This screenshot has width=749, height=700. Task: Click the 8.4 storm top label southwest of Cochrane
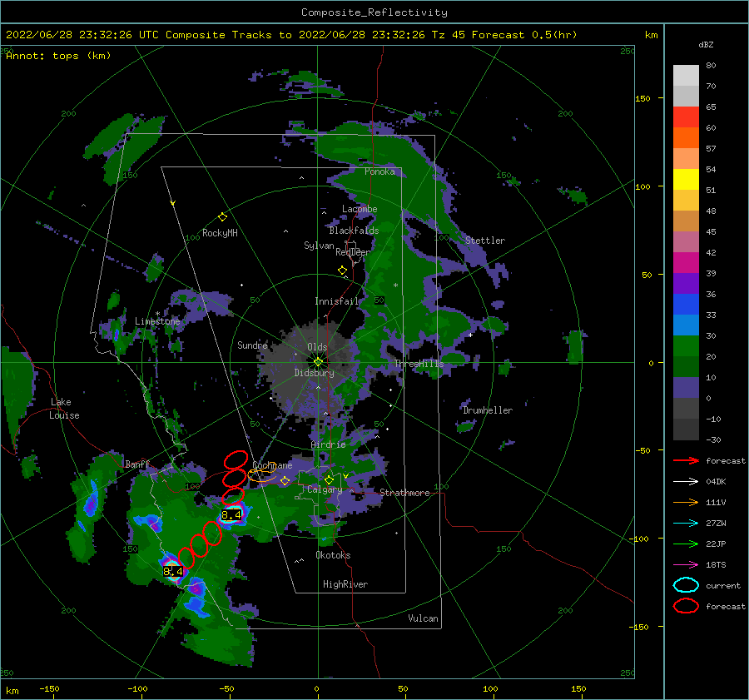point(231,515)
